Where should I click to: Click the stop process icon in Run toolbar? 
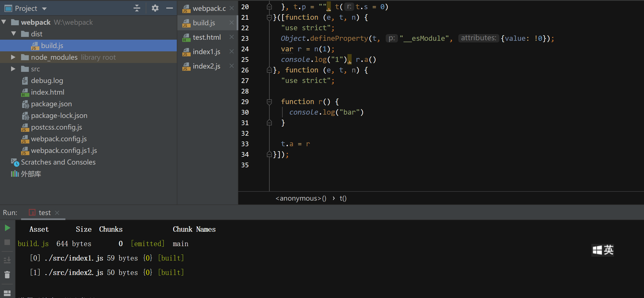tap(7, 242)
